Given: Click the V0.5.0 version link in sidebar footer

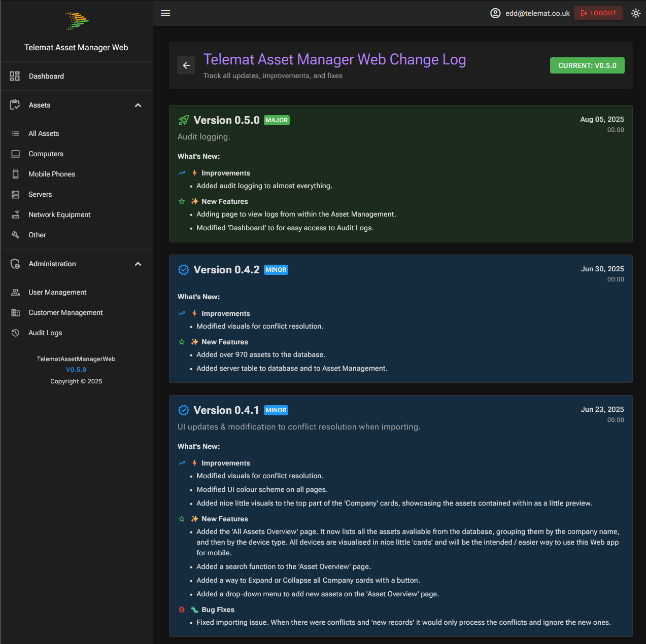Looking at the screenshot, I should (x=76, y=370).
